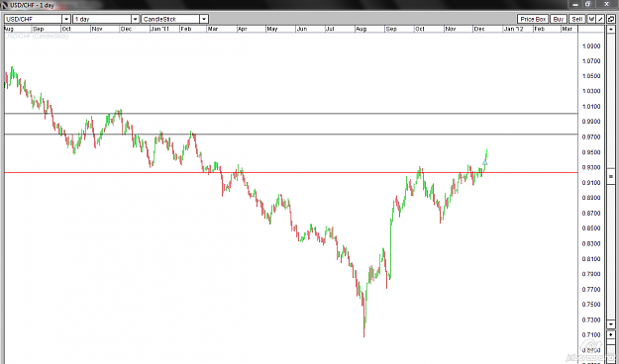Click the 1.0700 price label
This screenshot has width=619, height=364.
591,61
